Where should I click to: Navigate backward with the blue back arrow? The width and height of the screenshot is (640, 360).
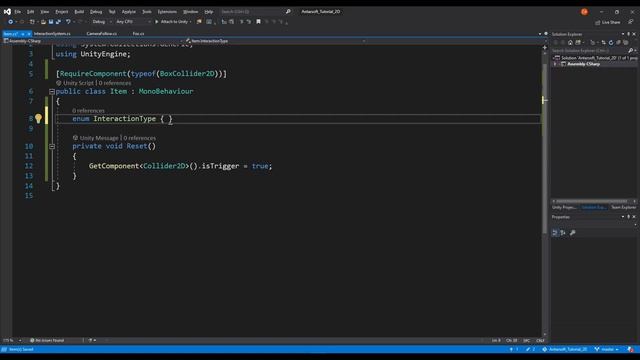tap(11, 22)
